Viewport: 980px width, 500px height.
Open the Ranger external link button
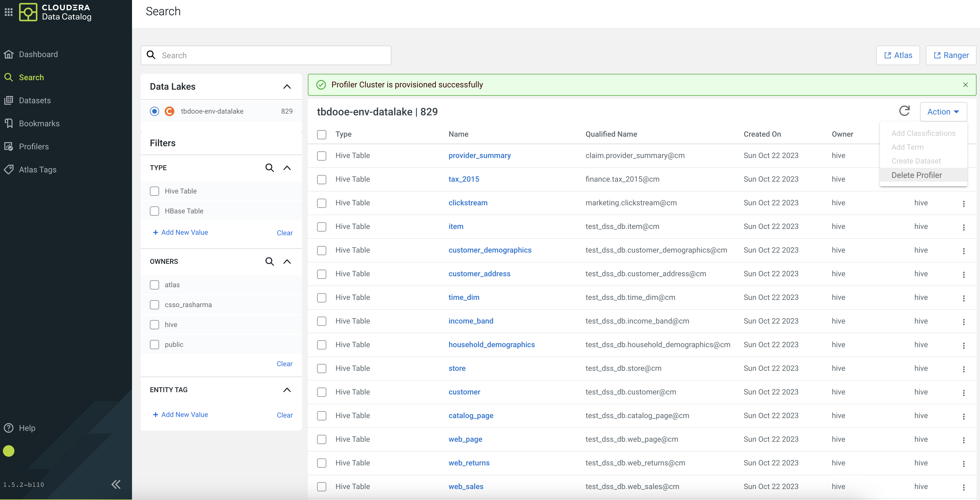[x=951, y=56]
